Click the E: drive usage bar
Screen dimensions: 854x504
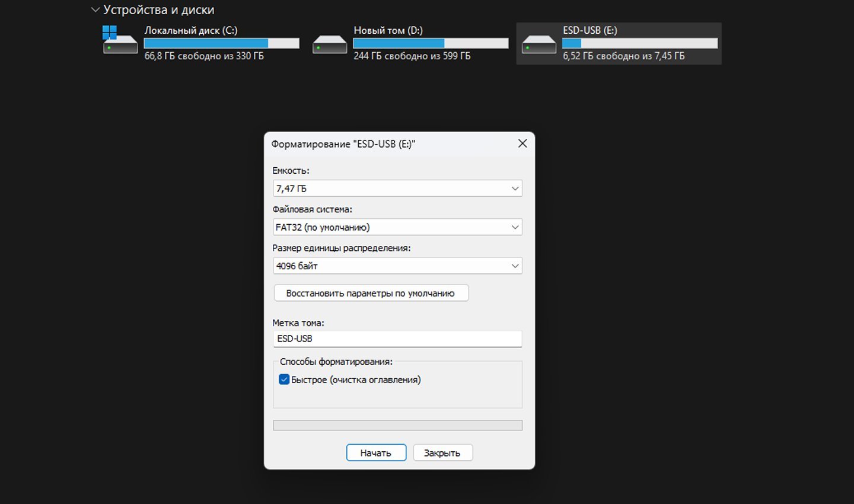click(639, 43)
